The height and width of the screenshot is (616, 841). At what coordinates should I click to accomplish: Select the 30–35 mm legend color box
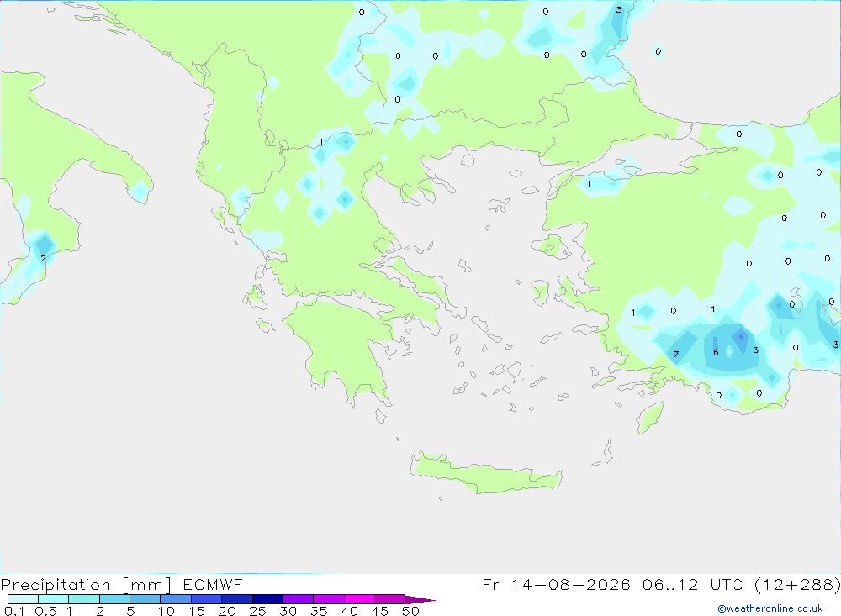299,599
